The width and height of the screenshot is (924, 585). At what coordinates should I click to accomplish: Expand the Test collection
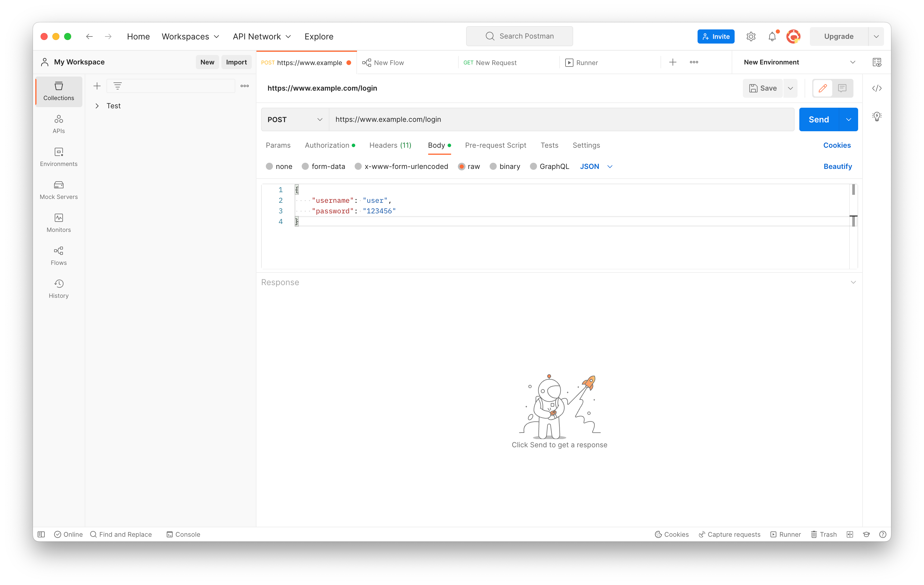pyautogui.click(x=97, y=106)
